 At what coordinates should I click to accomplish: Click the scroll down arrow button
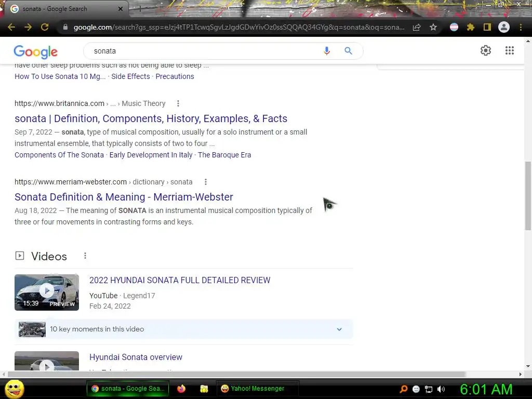pos(528,366)
